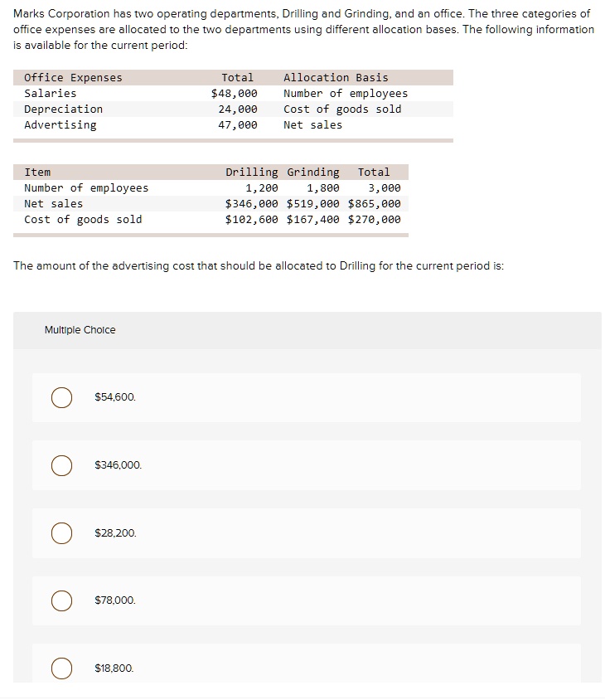Pick the $78,000 radio button
The image size is (605, 700).
tap(61, 600)
